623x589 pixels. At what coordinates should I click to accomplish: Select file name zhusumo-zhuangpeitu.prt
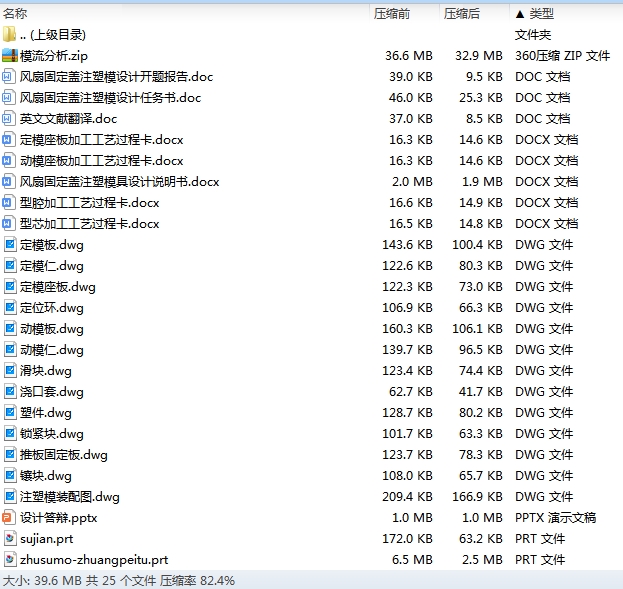[x=94, y=560]
